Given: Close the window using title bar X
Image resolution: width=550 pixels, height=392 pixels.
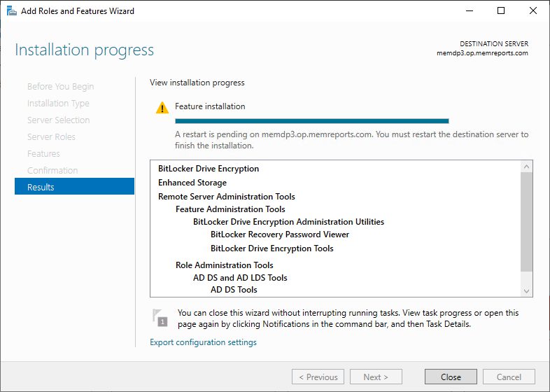Looking at the screenshot, I should (533, 11).
